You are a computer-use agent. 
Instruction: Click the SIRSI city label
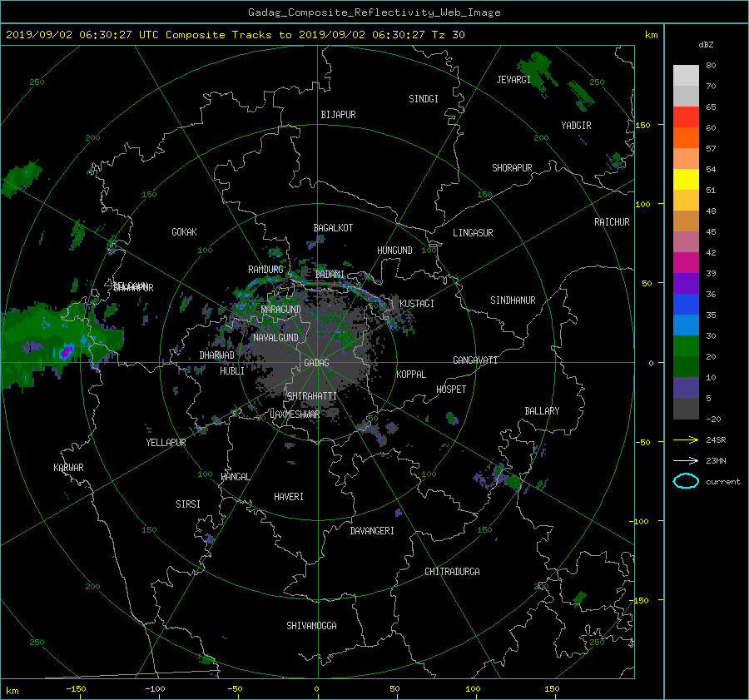188,504
